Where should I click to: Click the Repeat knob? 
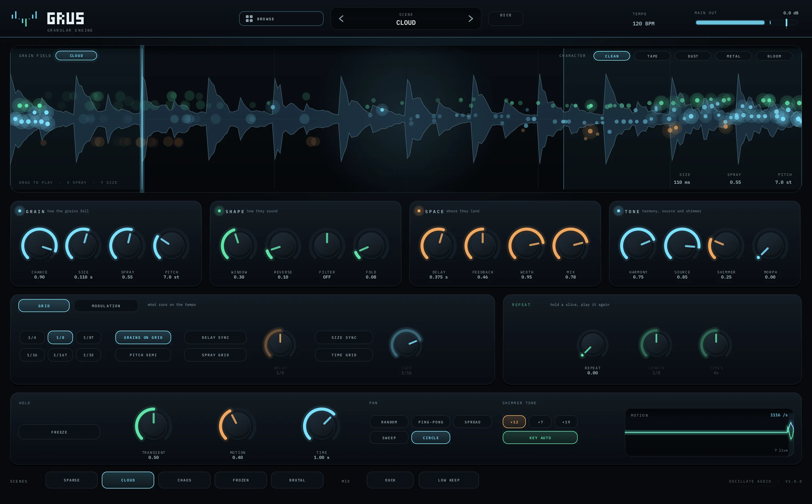click(593, 345)
